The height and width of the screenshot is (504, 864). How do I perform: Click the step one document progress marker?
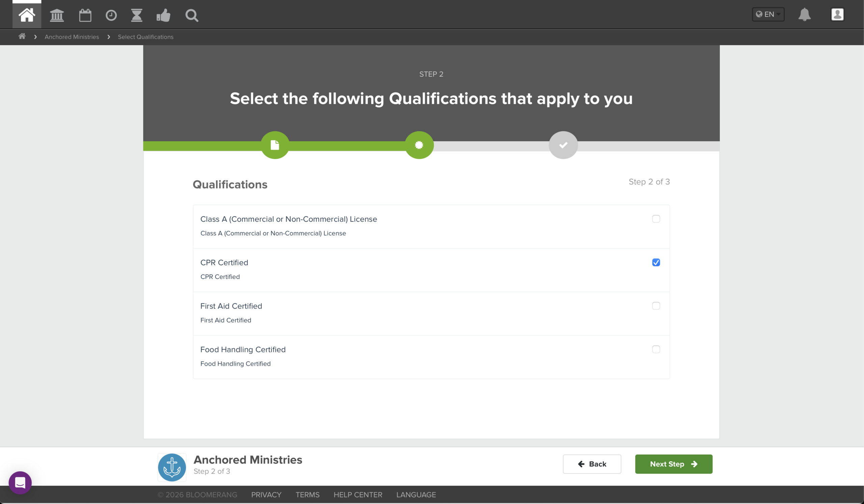point(275,145)
